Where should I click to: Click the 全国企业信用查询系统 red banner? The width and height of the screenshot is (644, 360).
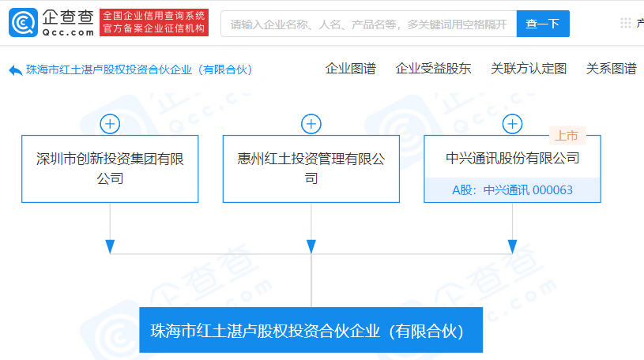coord(154,22)
